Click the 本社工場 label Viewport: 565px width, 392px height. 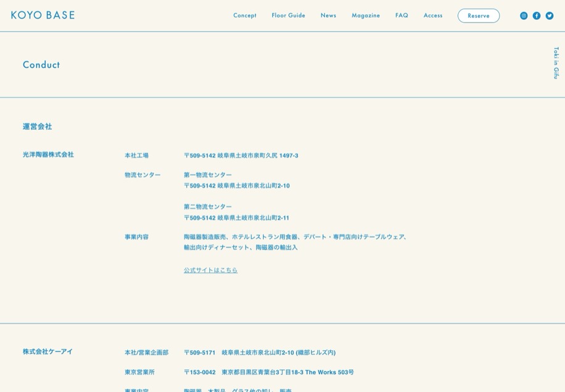(136, 156)
